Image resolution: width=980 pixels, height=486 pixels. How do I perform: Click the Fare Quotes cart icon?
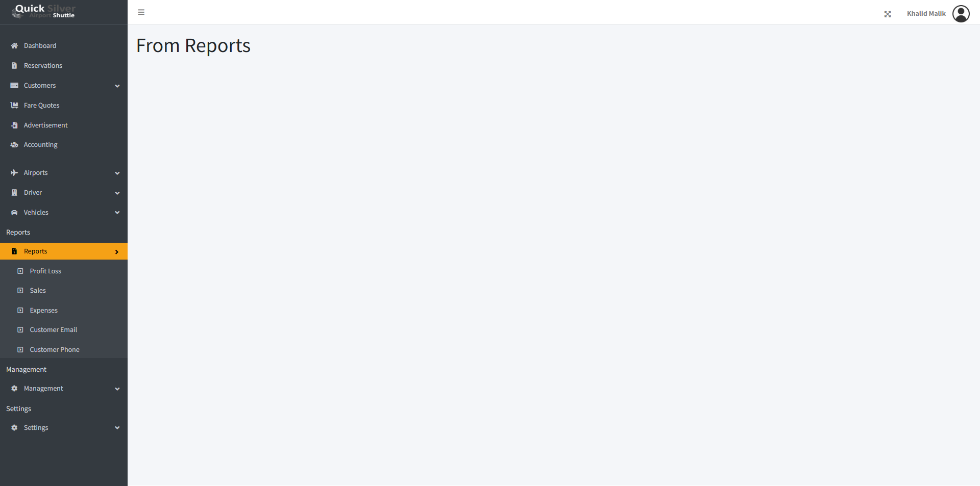tap(14, 106)
